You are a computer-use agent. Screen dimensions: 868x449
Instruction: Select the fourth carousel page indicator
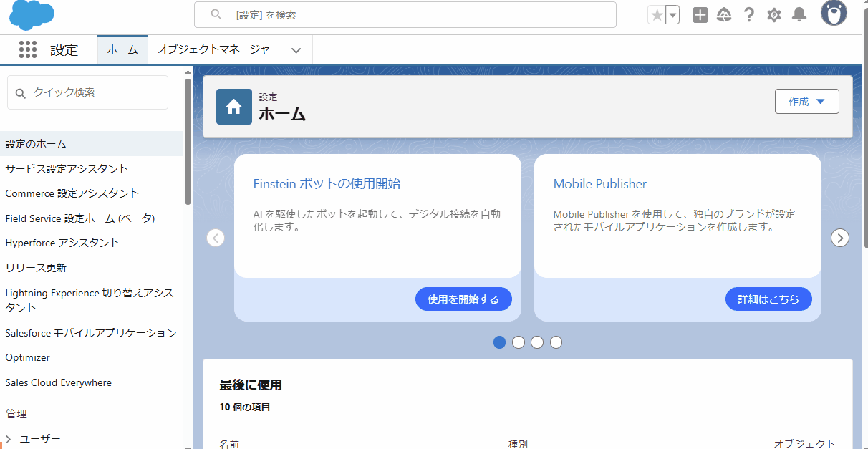pyautogui.click(x=556, y=342)
